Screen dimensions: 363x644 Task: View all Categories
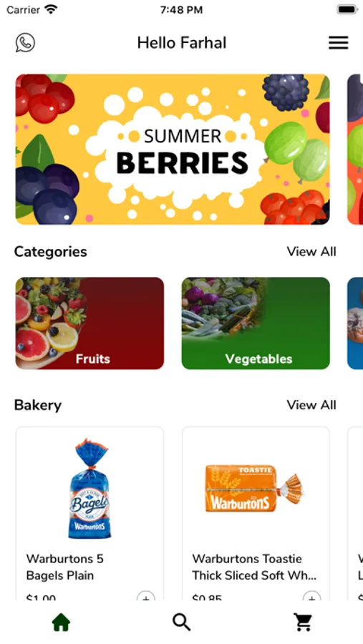(x=311, y=251)
